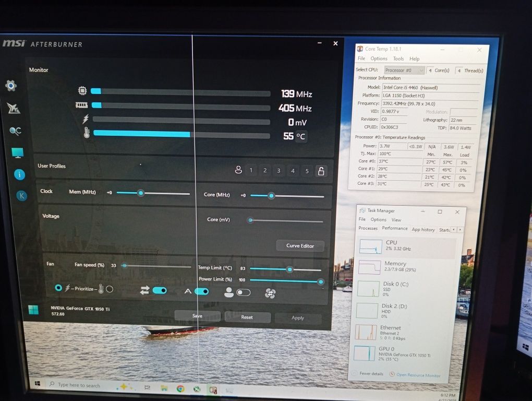The image size is (532, 401).
Task: Open the Select CPU Processor #0 dropdown
Action: [404, 70]
